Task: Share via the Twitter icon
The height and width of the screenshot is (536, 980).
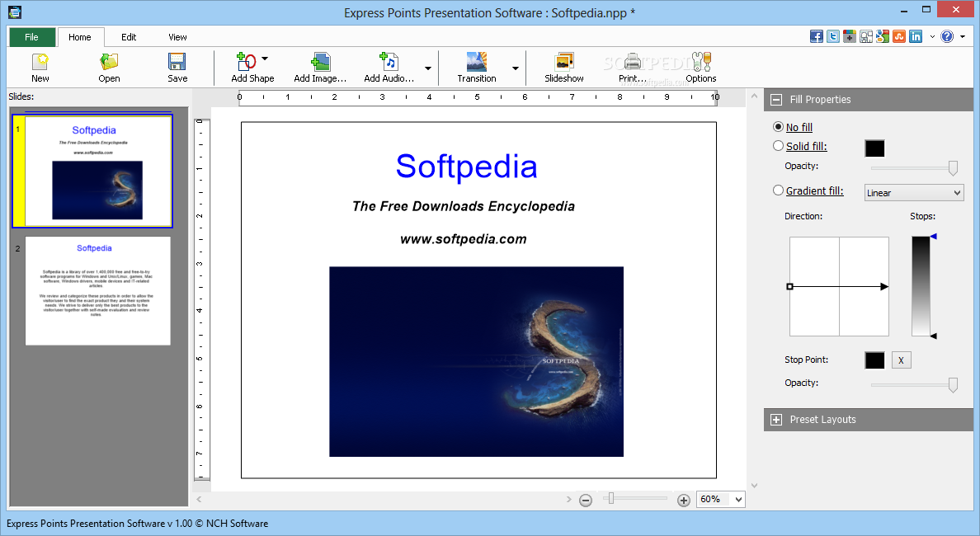Action: click(x=833, y=36)
